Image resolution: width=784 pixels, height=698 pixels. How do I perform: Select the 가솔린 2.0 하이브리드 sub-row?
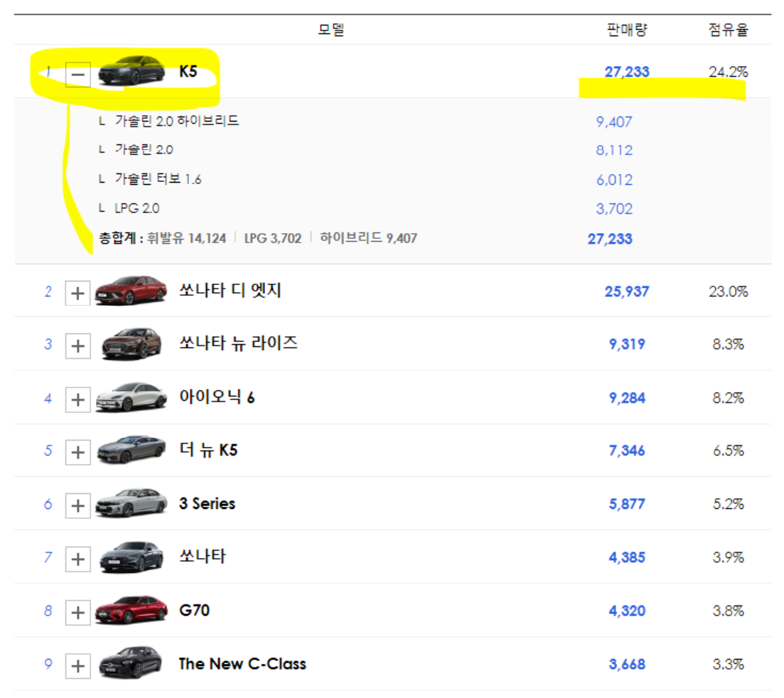pos(177,121)
